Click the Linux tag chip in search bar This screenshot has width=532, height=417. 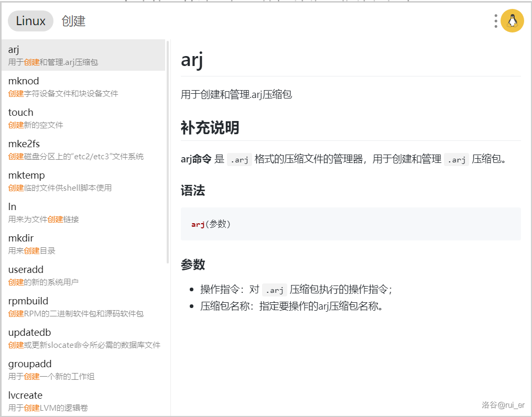coord(31,21)
